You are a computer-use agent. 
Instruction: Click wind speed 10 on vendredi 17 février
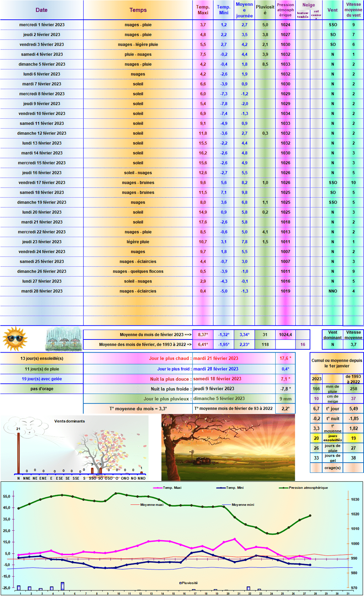tap(353, 182)
